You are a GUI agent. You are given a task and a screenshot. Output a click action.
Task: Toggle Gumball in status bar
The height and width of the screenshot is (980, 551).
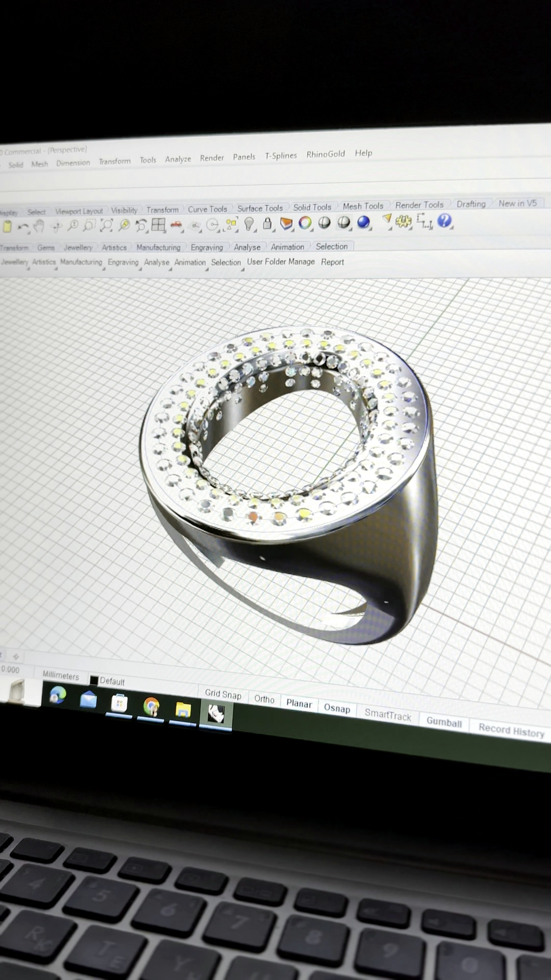click(x=444, y=721)
